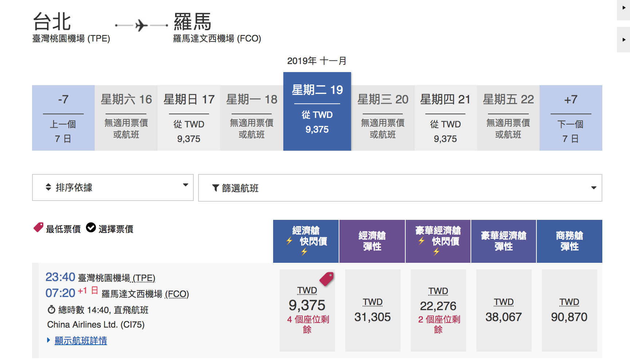
Task: Click the 選擇票價 legend label
Action: click(116, 229)
